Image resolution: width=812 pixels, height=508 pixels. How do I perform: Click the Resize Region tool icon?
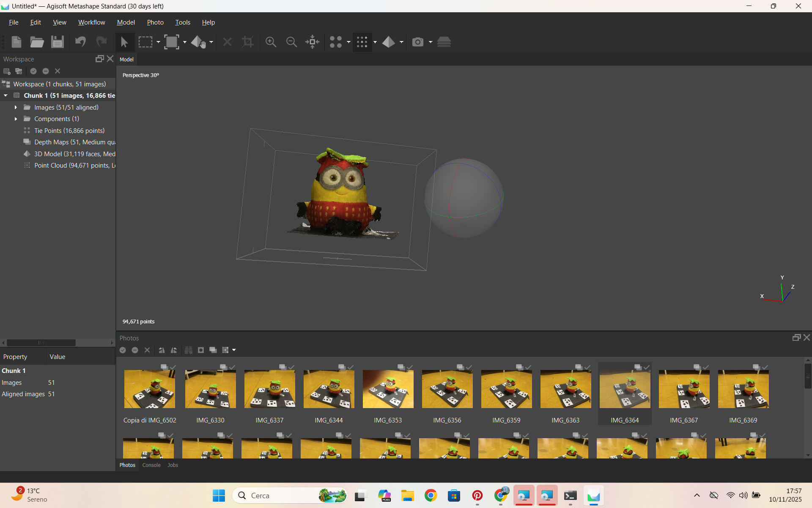click(172, 42)
